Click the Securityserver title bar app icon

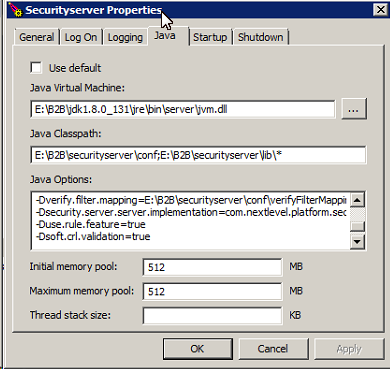tap(16, 10)
